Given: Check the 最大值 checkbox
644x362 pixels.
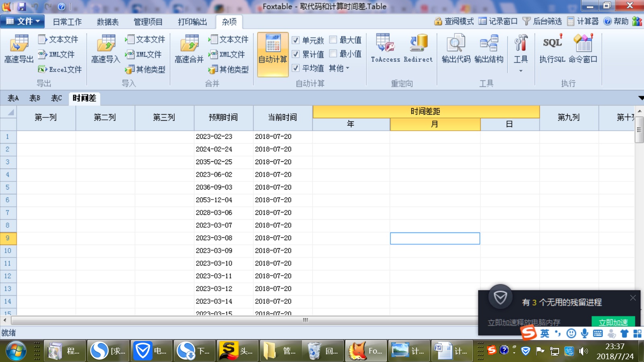Looking at the screenshot, I should 333,39.
